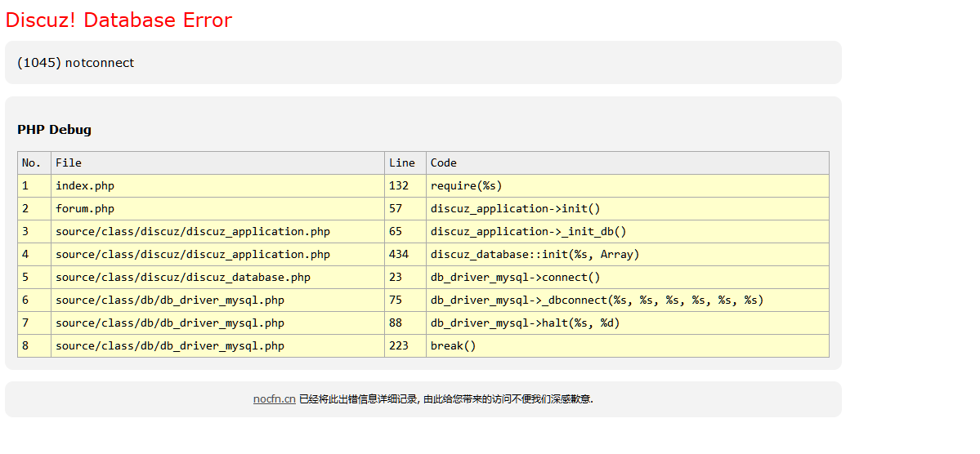Click line number 75
Screen dimensions: 980x454
click(405, 300)
